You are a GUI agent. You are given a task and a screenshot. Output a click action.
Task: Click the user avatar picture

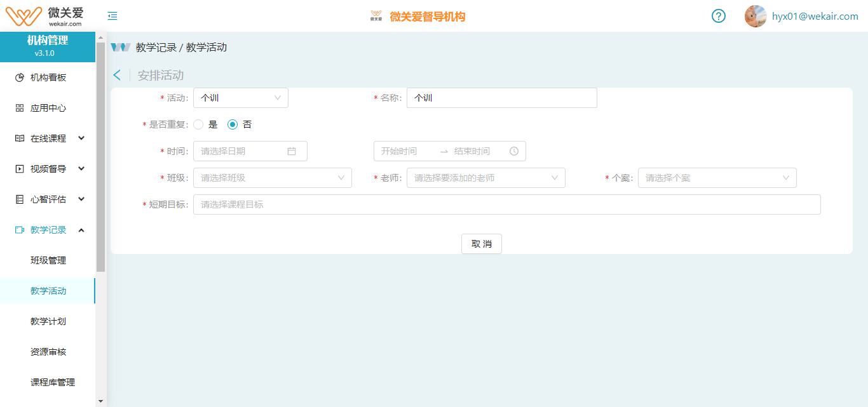756,16
